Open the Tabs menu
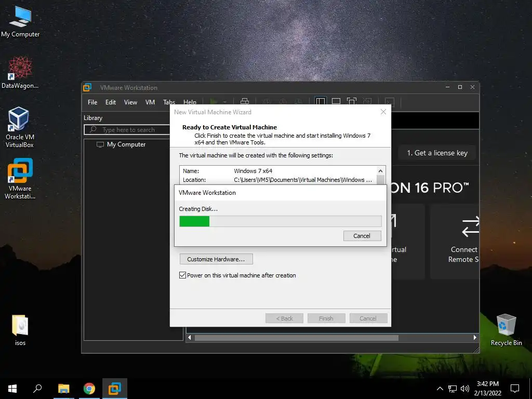 point(169,102)
